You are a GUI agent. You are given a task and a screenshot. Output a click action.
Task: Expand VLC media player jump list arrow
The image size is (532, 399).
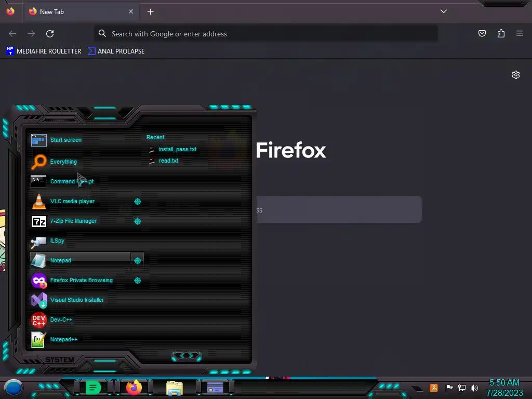pyautogui.click(x=137, y=202)
